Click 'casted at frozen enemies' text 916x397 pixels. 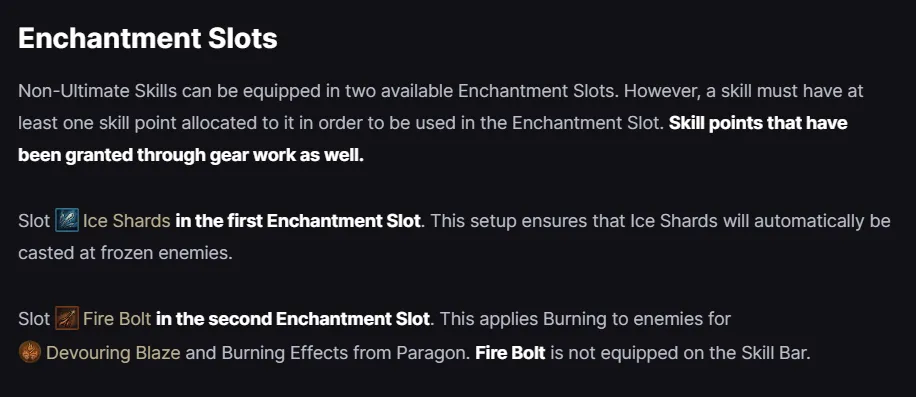pyautogui.click(x=125, y=255)
